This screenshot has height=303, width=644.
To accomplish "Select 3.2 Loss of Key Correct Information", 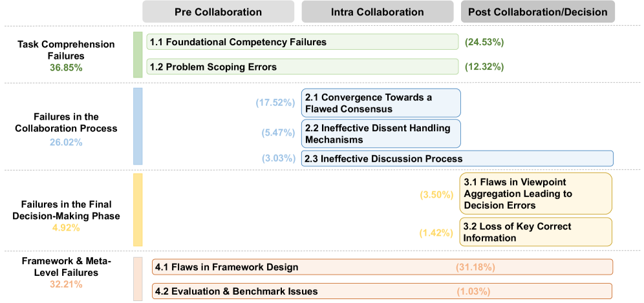I will [535, 232].
